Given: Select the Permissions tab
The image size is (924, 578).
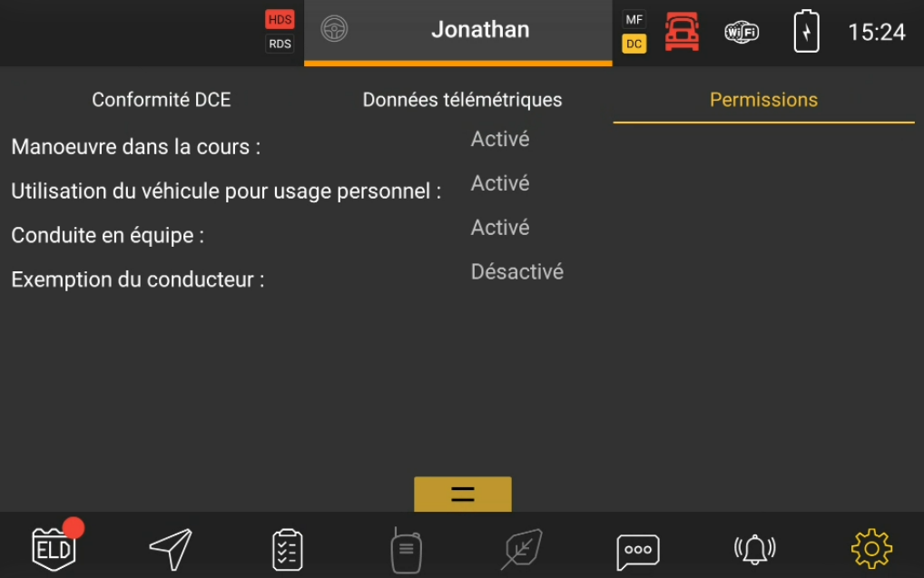Looking at the screenshot, I should click(763, 100).
